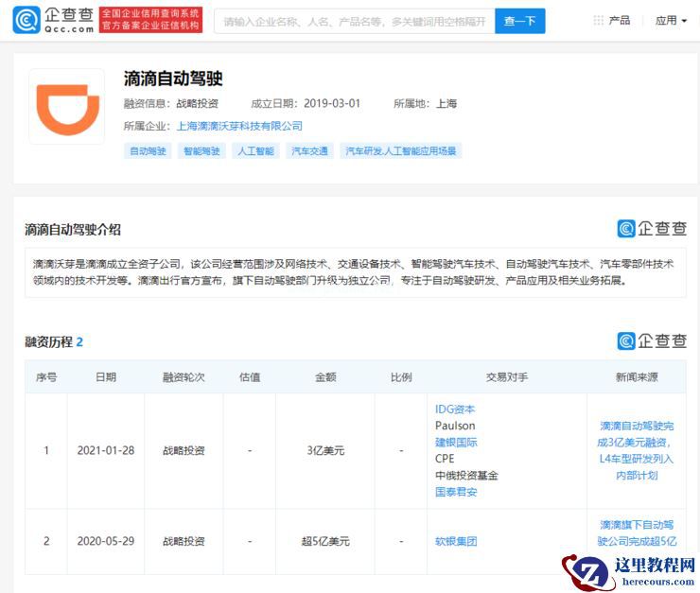Hit the 查一下 search button
Viewport: 700px width, 593px height.
click(519, 21)
